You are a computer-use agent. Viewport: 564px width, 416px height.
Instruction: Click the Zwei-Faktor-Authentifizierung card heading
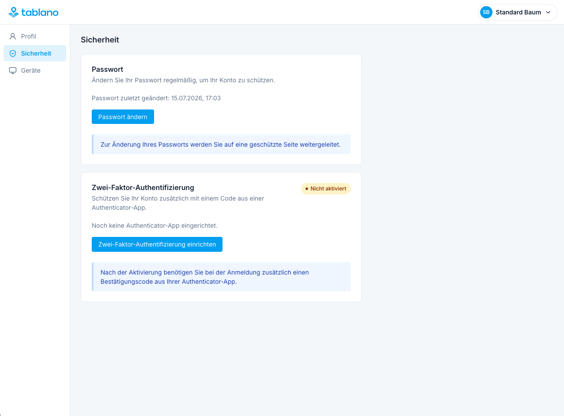tap(143, 188)
